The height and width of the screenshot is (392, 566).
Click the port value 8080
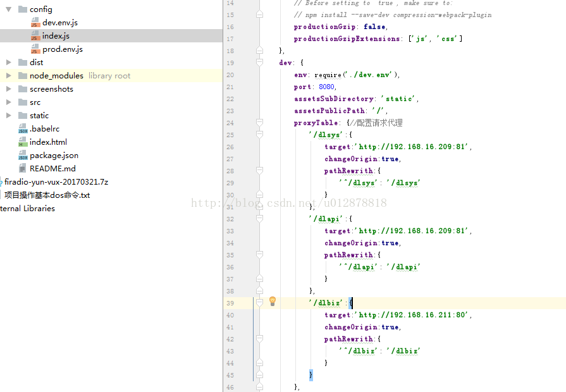(x=327, y=87)
